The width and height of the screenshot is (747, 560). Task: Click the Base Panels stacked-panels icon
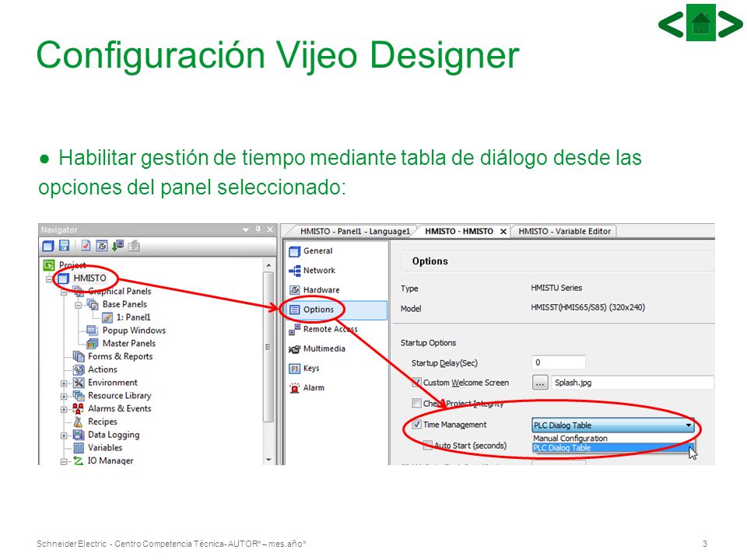93,304
